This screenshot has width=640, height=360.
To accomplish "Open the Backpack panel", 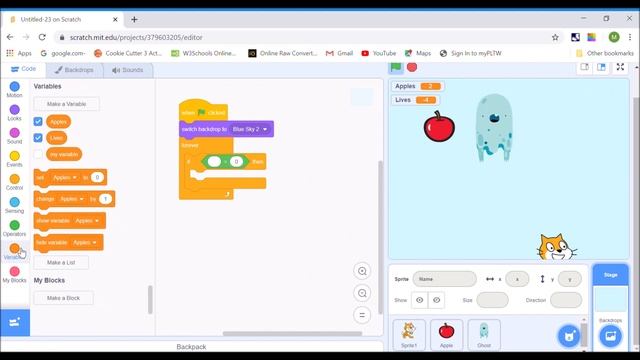I will tap(191, 347).
